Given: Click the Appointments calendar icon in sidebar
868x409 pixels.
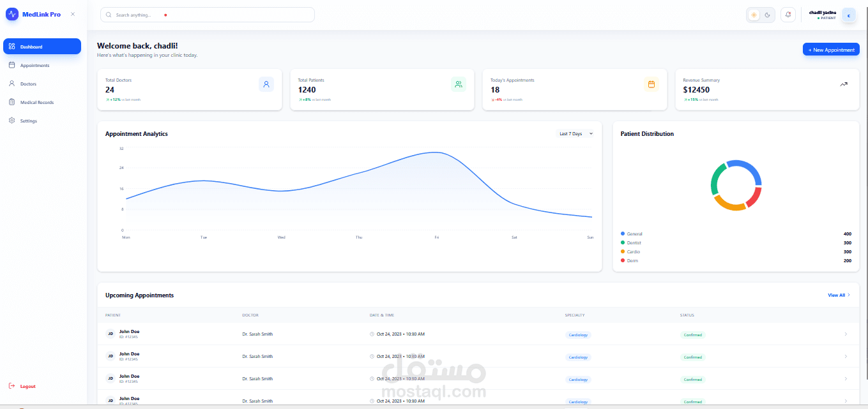Looking at the screenshot, I should (12, 65).
